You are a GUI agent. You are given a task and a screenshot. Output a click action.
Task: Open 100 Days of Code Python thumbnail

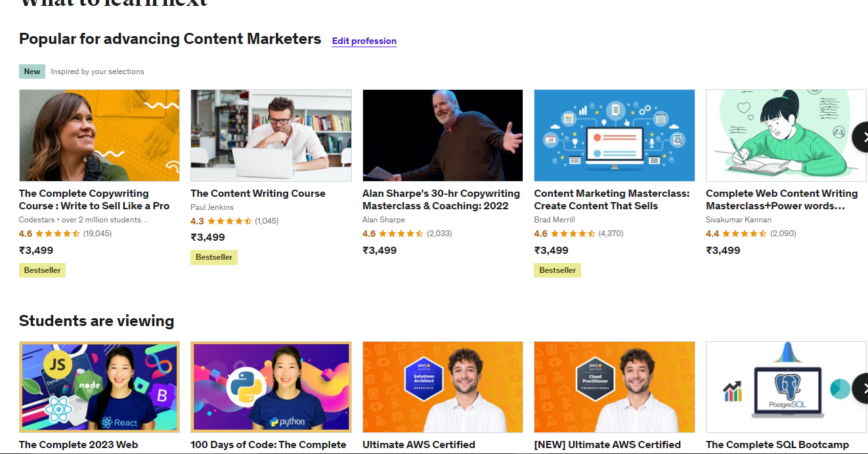pos(271,387)
